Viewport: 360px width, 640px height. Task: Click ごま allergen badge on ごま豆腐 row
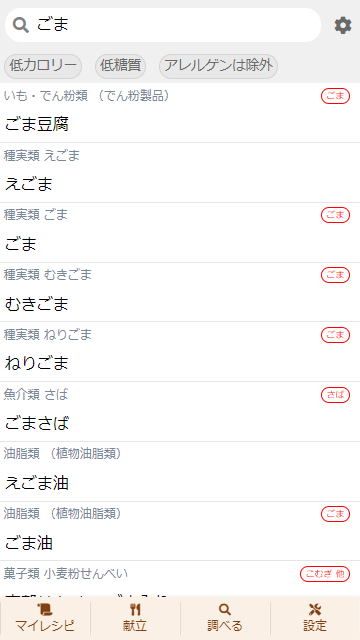tap(336, 96)
